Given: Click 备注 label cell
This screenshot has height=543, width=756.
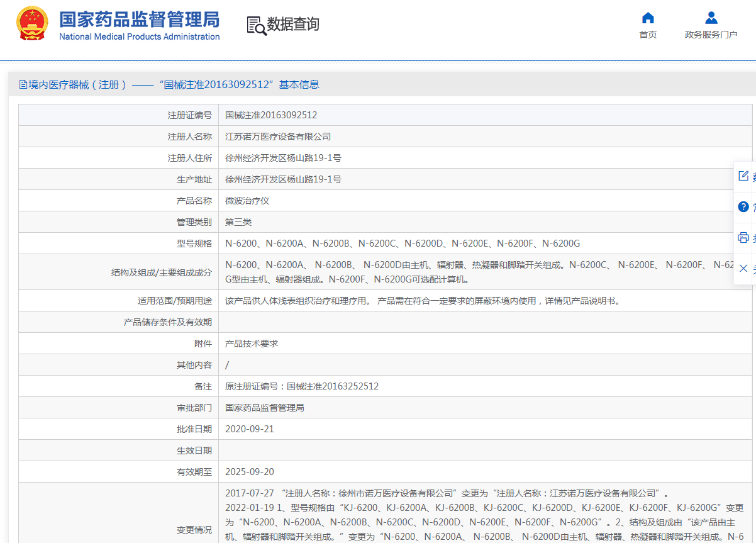Looking at the screenshot, I should pyautogui.click(x=118, y=386).
